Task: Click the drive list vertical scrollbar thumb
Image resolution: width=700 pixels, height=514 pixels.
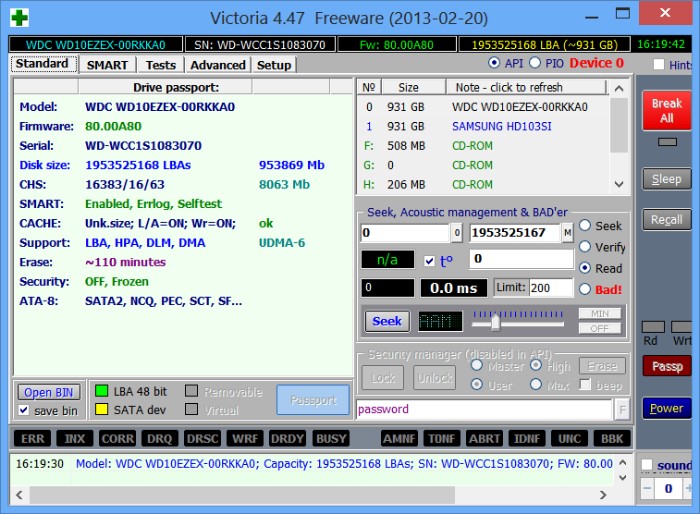Action: 619,125
